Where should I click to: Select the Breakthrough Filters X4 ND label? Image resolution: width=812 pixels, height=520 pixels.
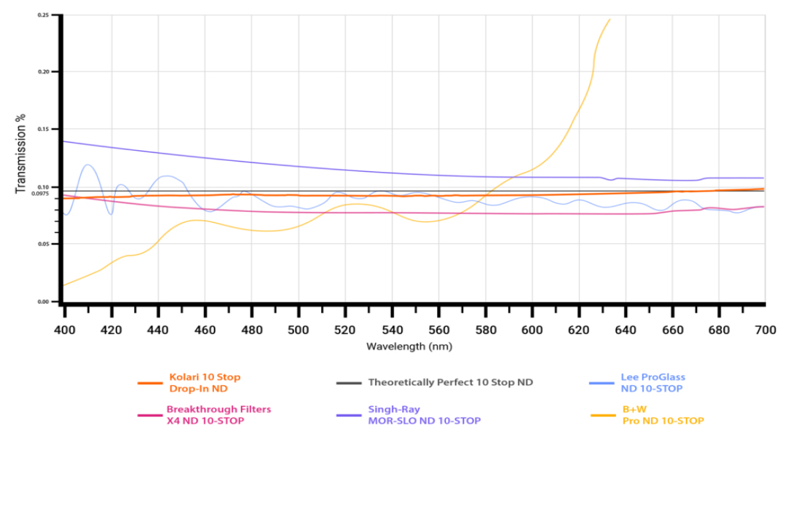point(218,415)
